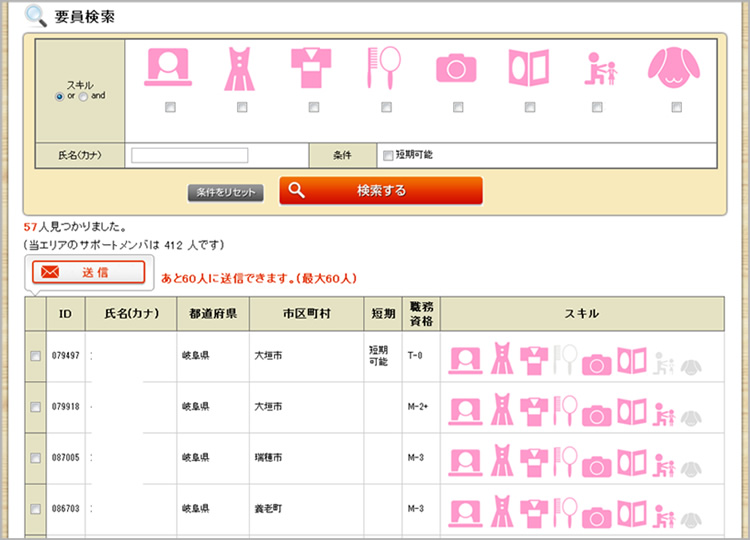Select the 'or' skill radio button
750x540 pixels.
tap(59, 97)
